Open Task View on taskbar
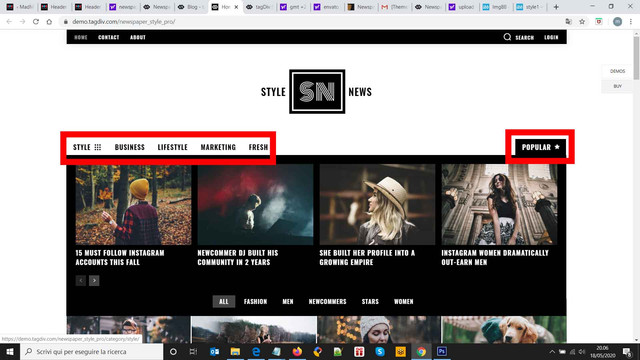This screenshot has height=360, width=640. click(193, 351)
